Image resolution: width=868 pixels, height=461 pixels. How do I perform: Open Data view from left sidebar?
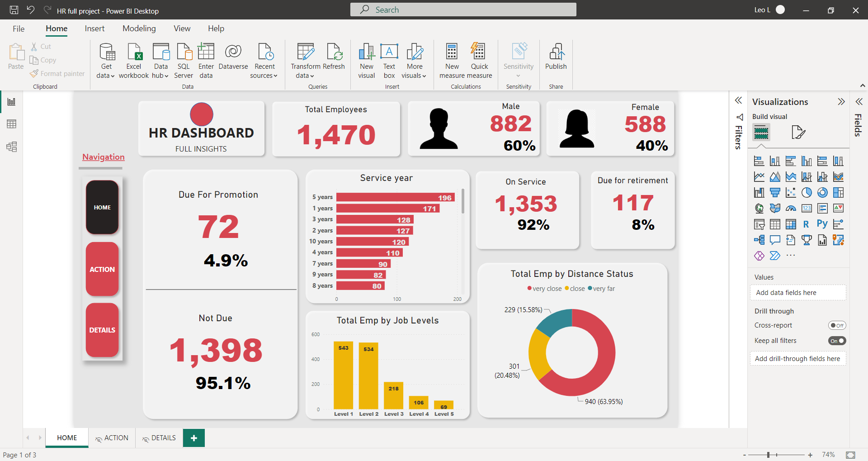coord(11,124)
